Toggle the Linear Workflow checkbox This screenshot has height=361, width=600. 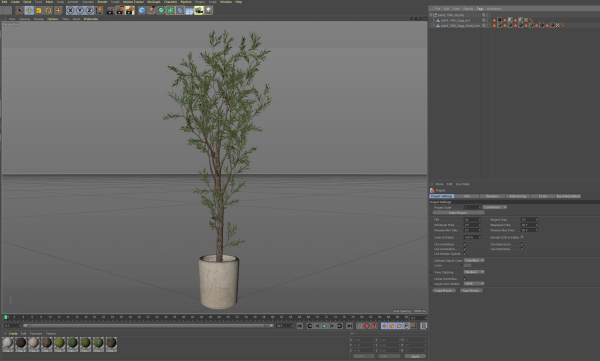click(x=465, y=279)
